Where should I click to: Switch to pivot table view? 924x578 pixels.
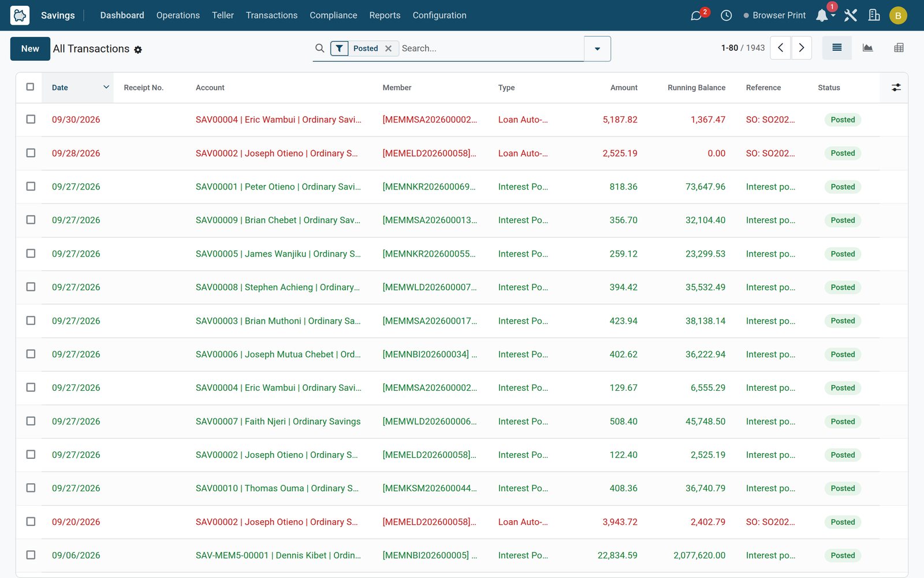point(899,48)
